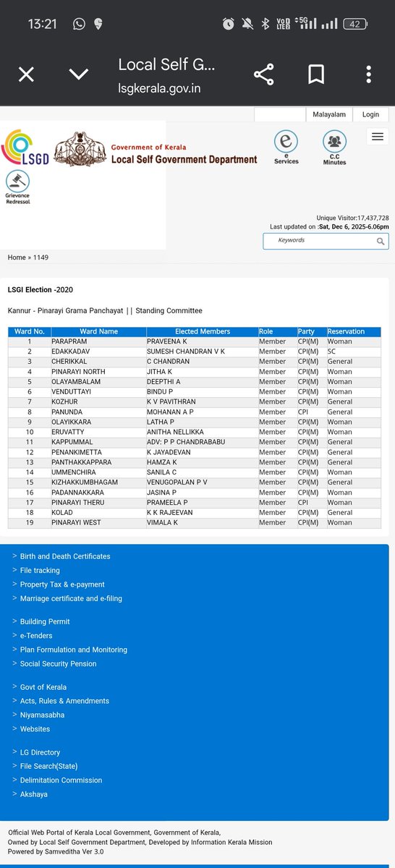The height and width of the screenshot is (868, 395).
Task: Open the Grievance Redressal icon
Action: click(18, 188)
